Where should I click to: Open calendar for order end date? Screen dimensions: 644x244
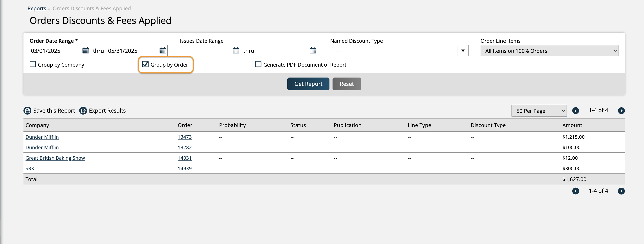pyautogui.click(x=163, y=51)
